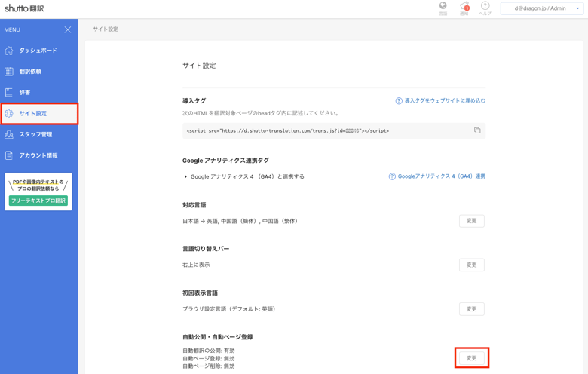
Task: Open the notifications icon with red badge
Action: (x=464, y=6)
